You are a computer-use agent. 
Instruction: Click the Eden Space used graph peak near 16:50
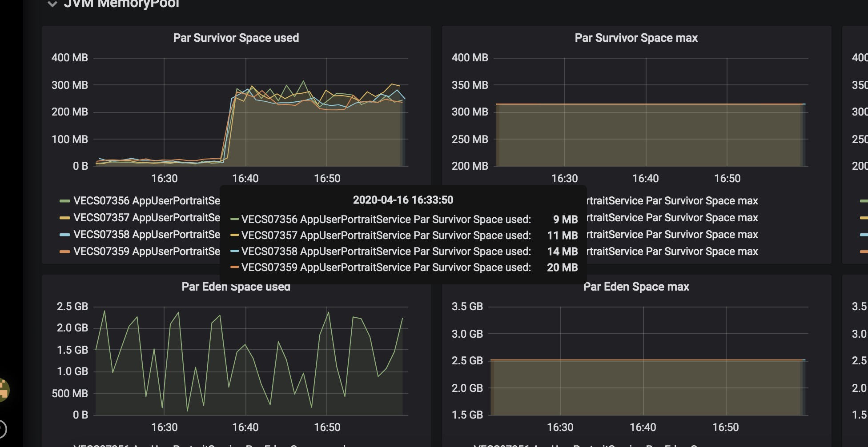click(328, 312)
